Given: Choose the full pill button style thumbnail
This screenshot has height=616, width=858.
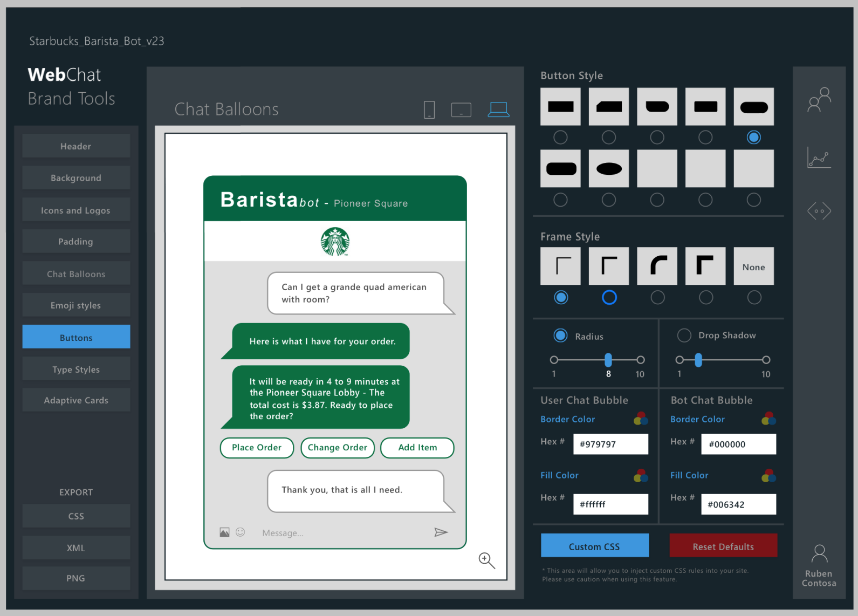Looking at the screenshot, I should point(754,107).
